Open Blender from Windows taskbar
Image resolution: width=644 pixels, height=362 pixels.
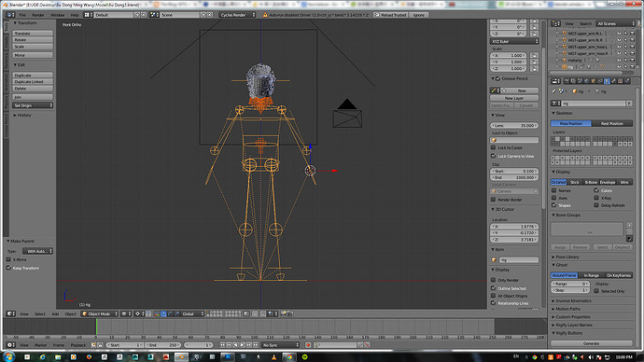(x=181, y=357)
